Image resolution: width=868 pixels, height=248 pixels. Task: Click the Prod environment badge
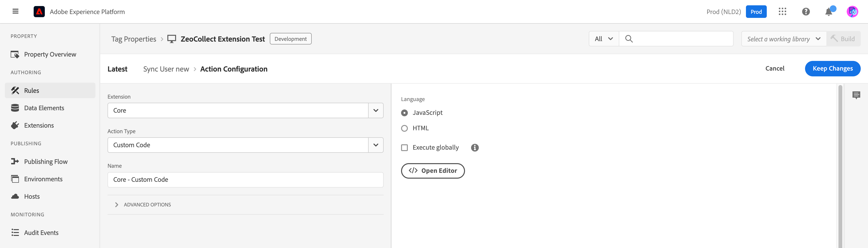point(756,11)
